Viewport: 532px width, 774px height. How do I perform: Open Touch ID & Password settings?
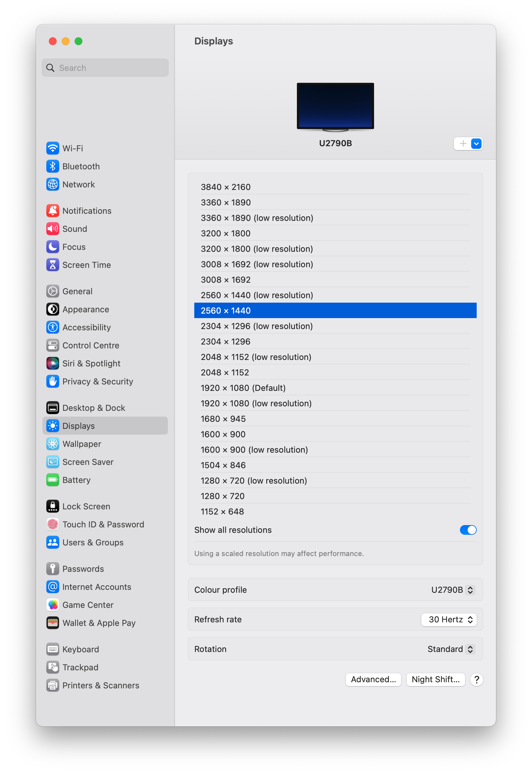[x=103, y=524]
